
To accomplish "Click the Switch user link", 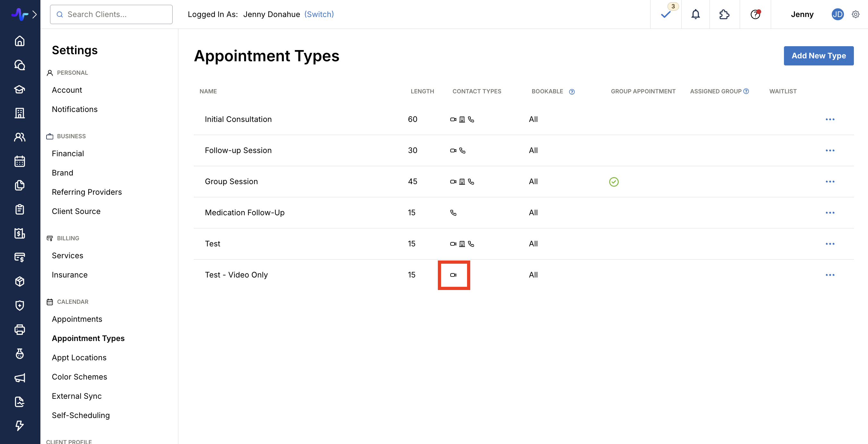I will pos(319,14).
